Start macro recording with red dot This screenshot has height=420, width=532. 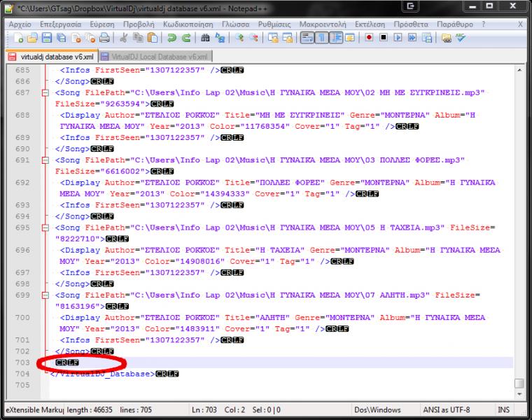pos(369,38)
